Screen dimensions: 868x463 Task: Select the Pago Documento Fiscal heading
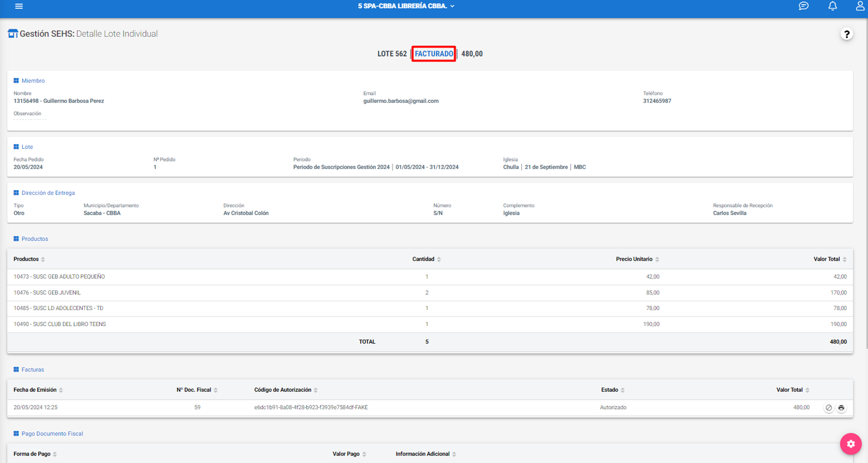pyautogui.click(x=52, y=434)
